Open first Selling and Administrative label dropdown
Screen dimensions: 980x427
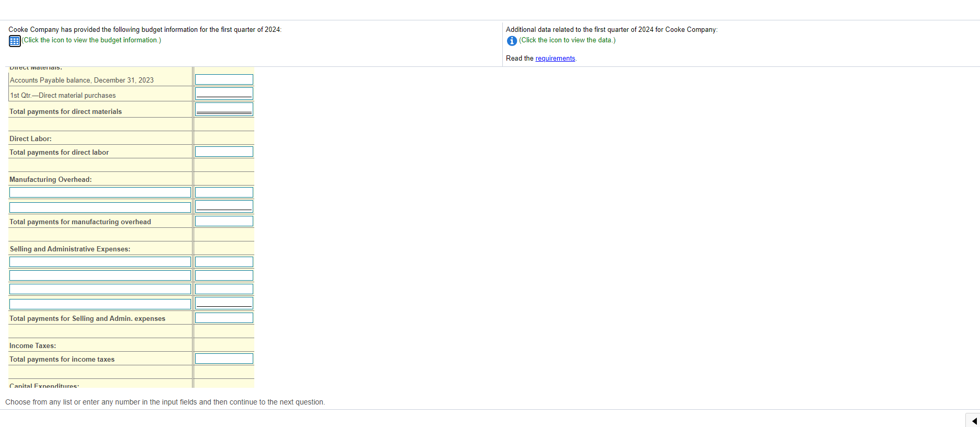click(x=100, y=262)
